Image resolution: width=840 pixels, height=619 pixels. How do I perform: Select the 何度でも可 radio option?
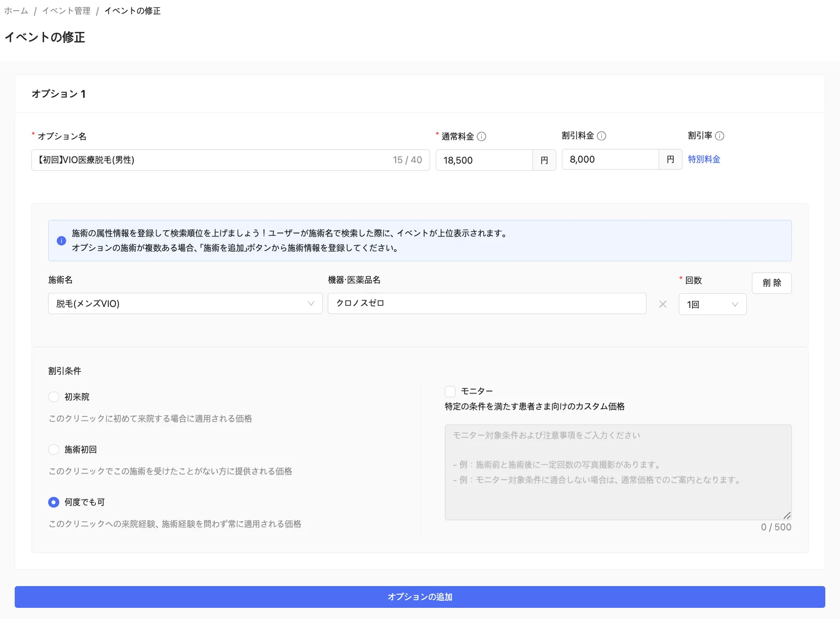pyautogui.click(x=54, y=502)
